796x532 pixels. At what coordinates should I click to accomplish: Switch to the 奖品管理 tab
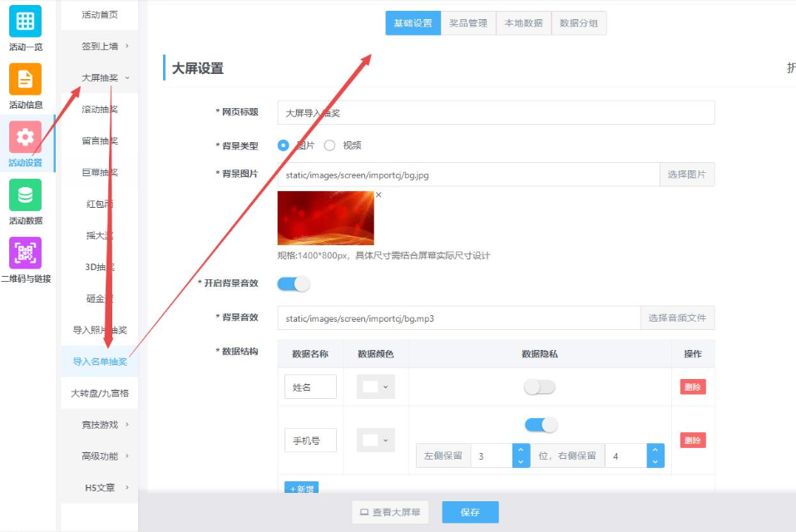468,23
